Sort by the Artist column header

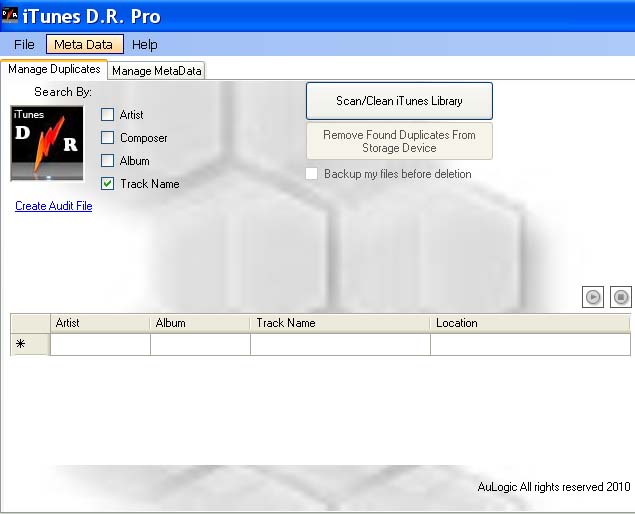coord(100,323)
